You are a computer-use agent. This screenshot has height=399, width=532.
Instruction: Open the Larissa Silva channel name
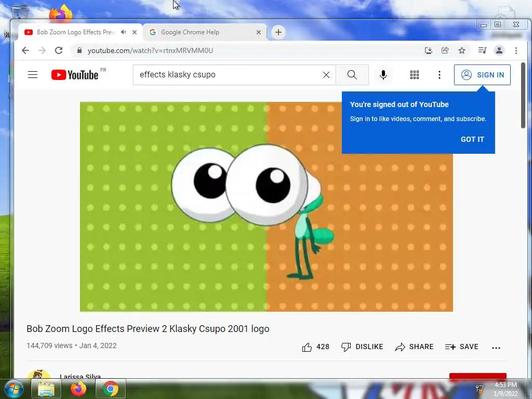[80, 376]
